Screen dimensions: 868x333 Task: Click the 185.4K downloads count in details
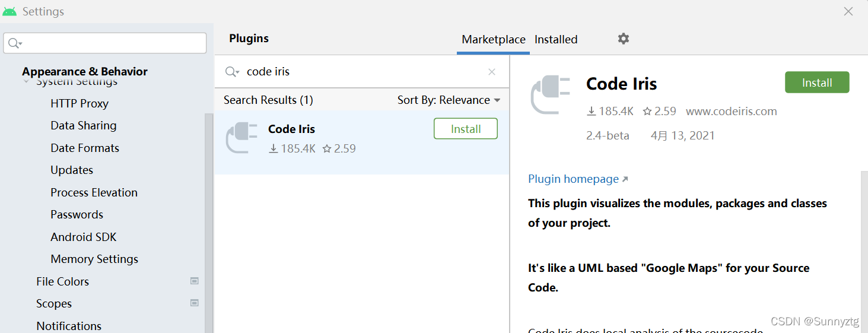click(610, 111)
